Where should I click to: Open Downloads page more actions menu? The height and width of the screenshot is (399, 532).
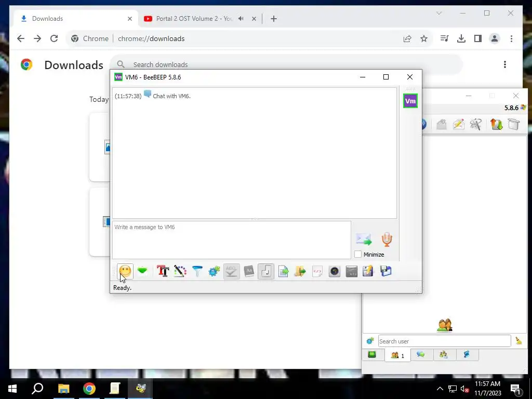point(505,64)
